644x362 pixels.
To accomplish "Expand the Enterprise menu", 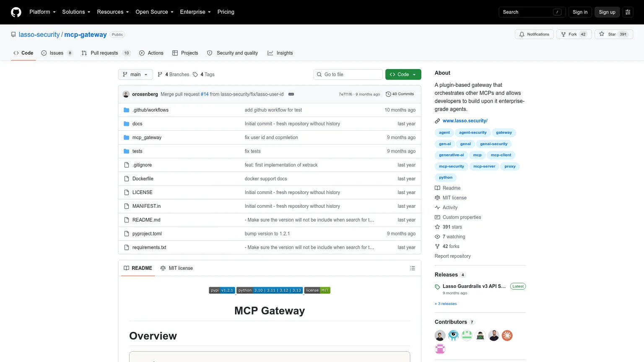I will 195,12.
